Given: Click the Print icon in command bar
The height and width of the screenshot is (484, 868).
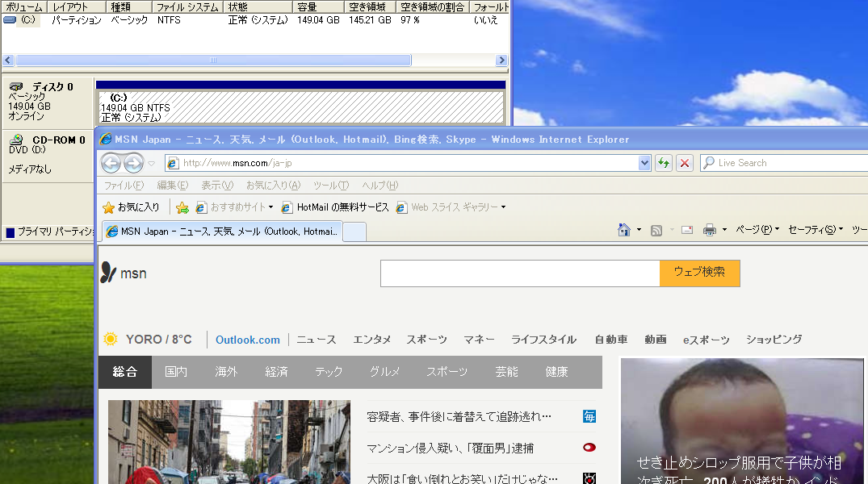Looking at the screenshot, I should pyautogui.click(x=710, y=230).
